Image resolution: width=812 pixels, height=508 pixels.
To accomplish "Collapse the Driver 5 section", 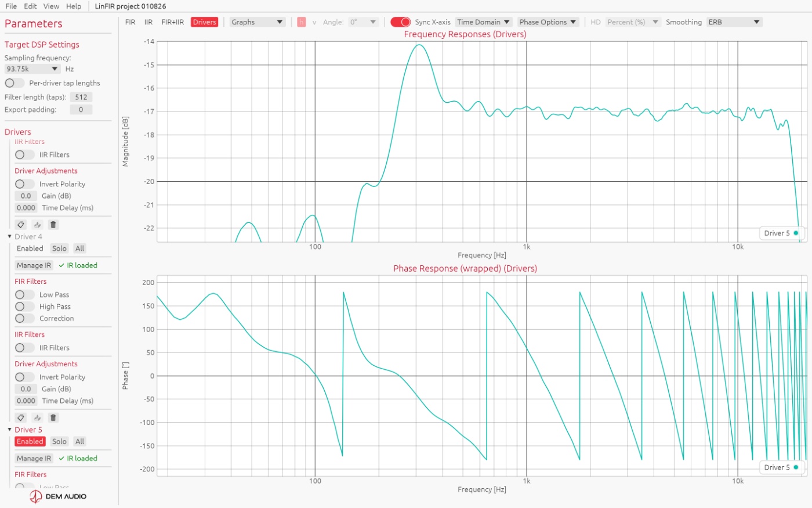I will (x=10, y=430).
